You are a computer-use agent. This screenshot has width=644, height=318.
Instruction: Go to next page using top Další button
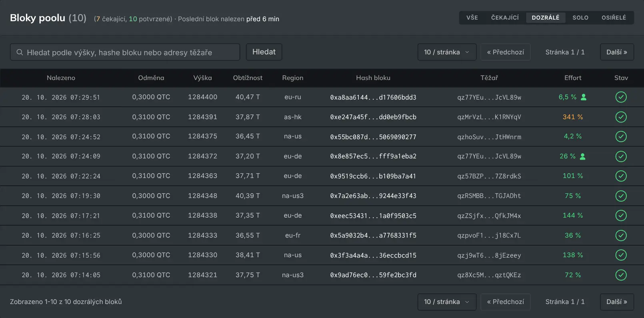[x=617, y=52]
